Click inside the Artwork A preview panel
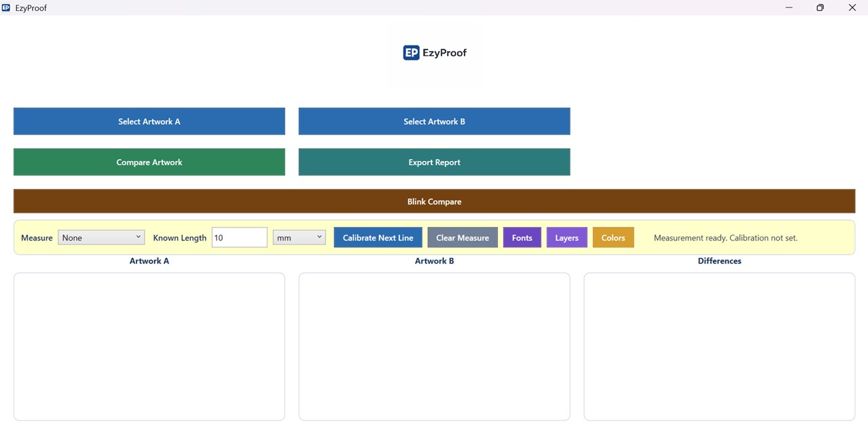Viewport: 868px width, 428px height. point(149,346)
